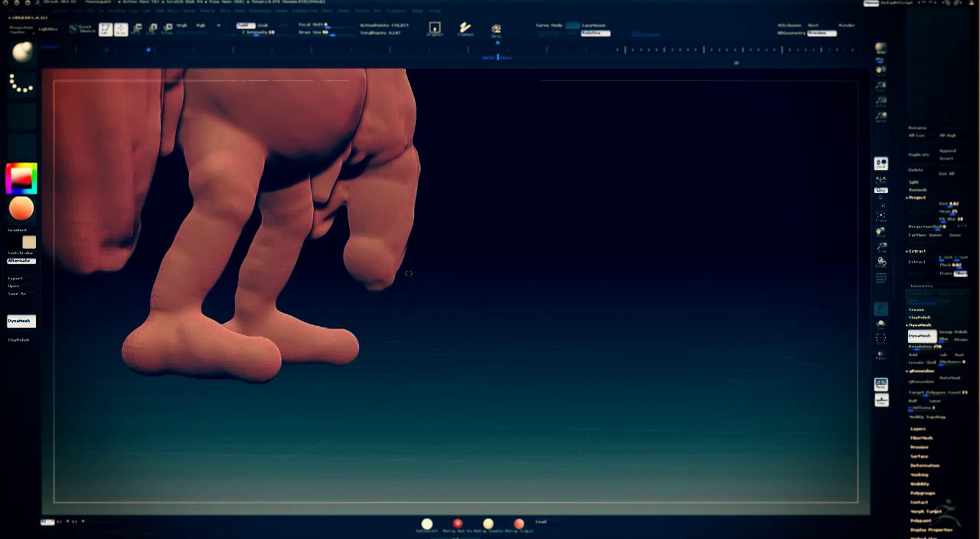Select the Freehand stroke icon
This screenshot has height=539, width=980.
click(465, 28)
